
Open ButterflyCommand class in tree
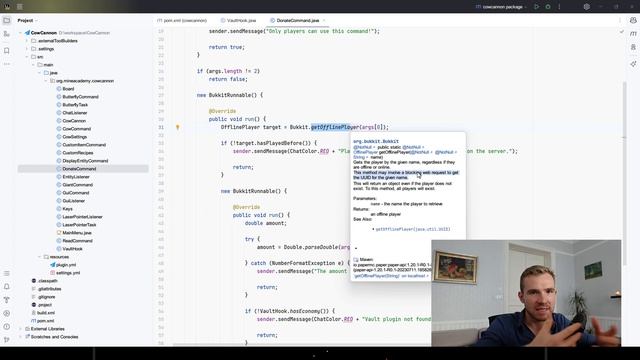(80, 97)
